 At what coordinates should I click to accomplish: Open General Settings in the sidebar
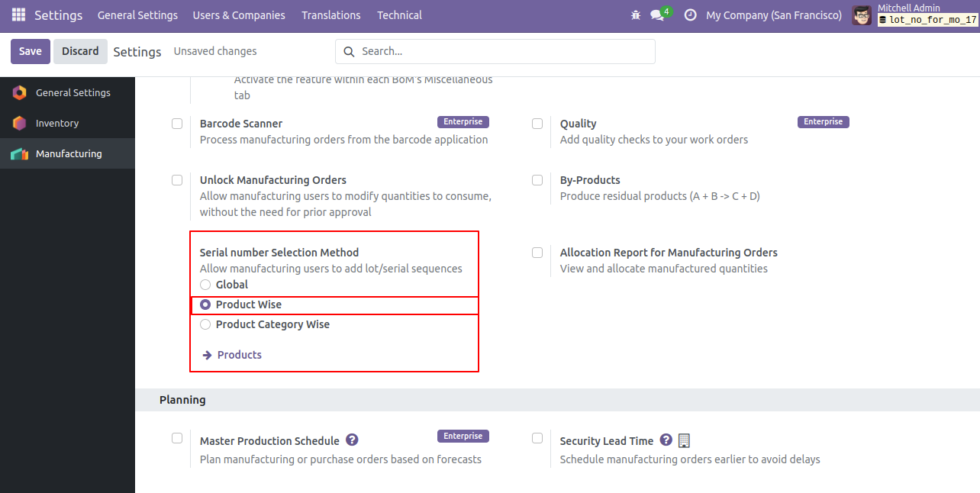pos(67,92)
